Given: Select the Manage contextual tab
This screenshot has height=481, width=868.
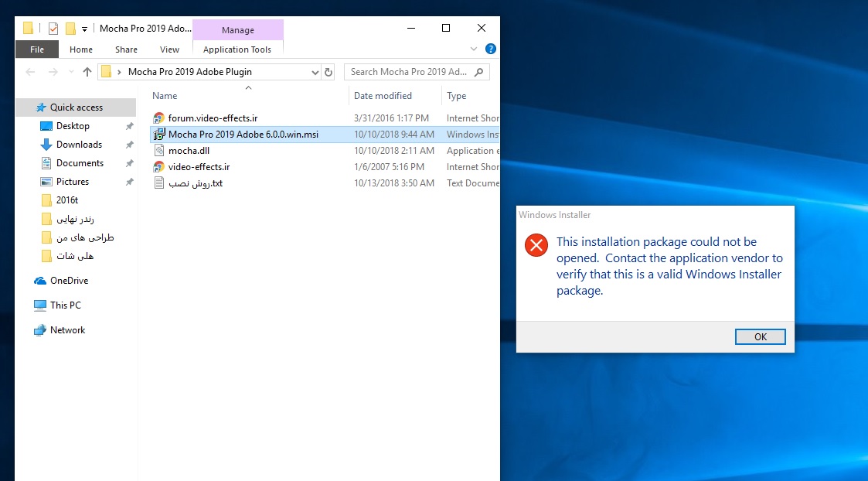Looking at the screenshot, I should (x=238, y=30).
